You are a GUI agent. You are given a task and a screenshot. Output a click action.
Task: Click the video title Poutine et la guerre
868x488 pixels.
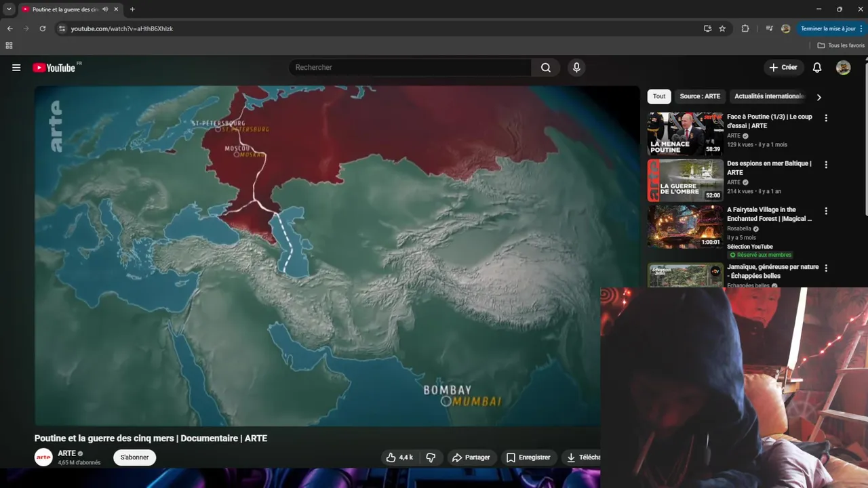151,439
